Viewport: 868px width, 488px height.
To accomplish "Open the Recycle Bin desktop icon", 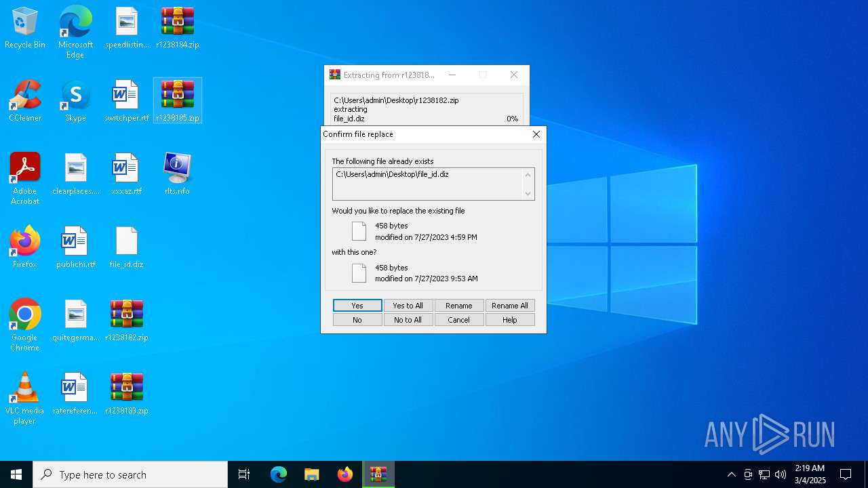I will pyautogui.click(x=25, y=27).
